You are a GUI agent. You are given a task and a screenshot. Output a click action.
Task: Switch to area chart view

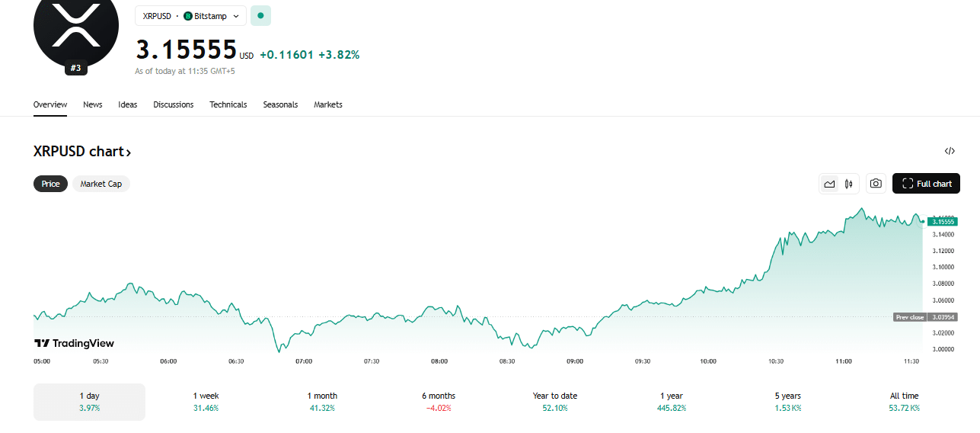[829, 184]
